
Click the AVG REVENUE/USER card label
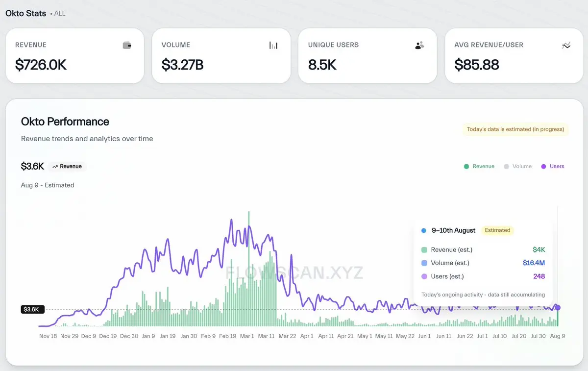489,45
